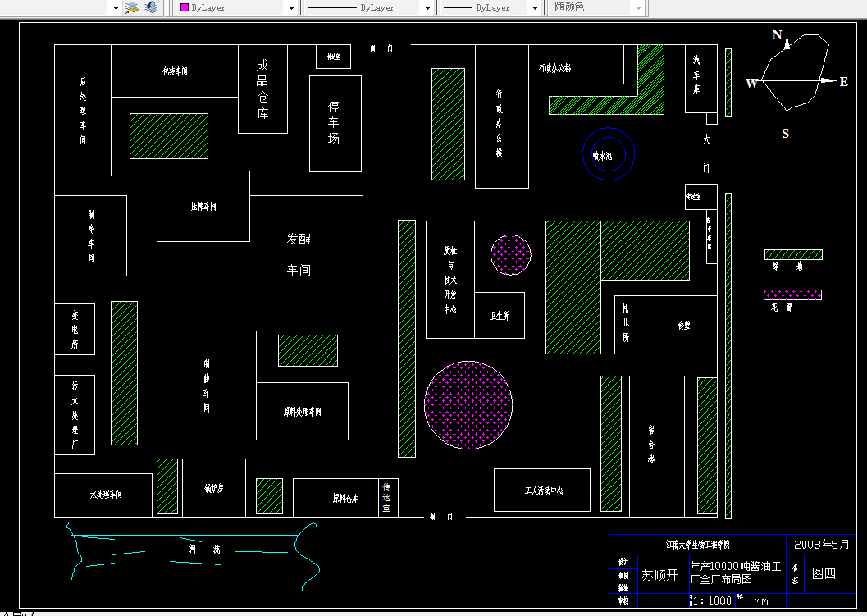867x616 pixels.
Task: Select the mm unit text
Action: [x=761, y=601]
